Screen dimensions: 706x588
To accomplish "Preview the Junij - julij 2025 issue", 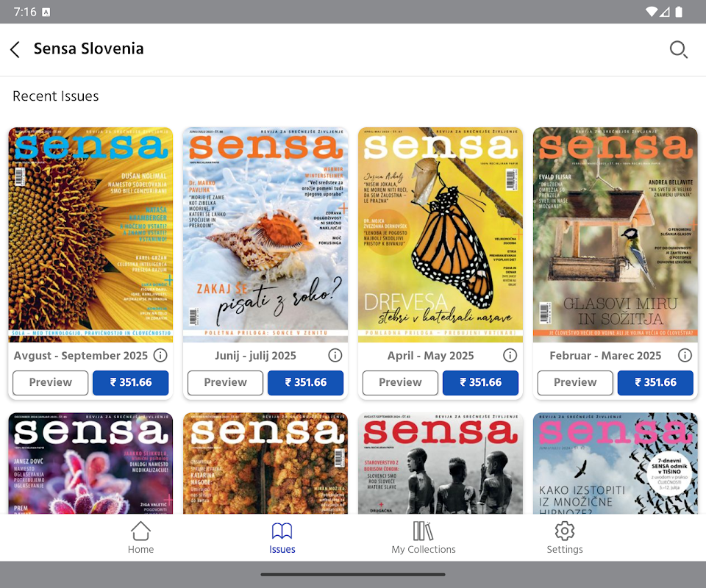I will pos(225,383).
